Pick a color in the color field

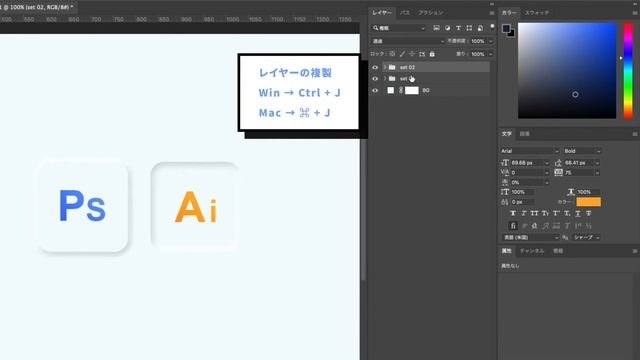pyautogui.click(x=567, y=71)
